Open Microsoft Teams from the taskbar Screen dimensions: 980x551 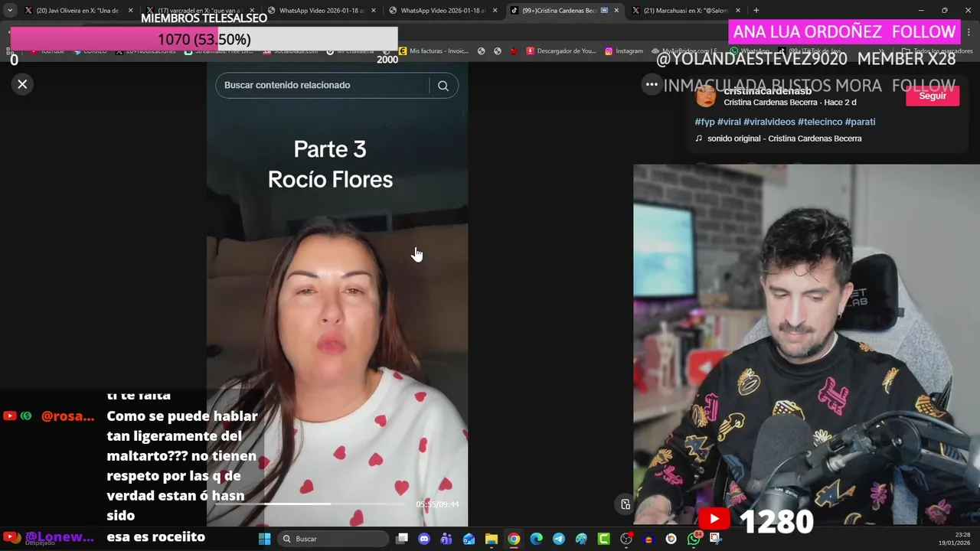[446, 539]
